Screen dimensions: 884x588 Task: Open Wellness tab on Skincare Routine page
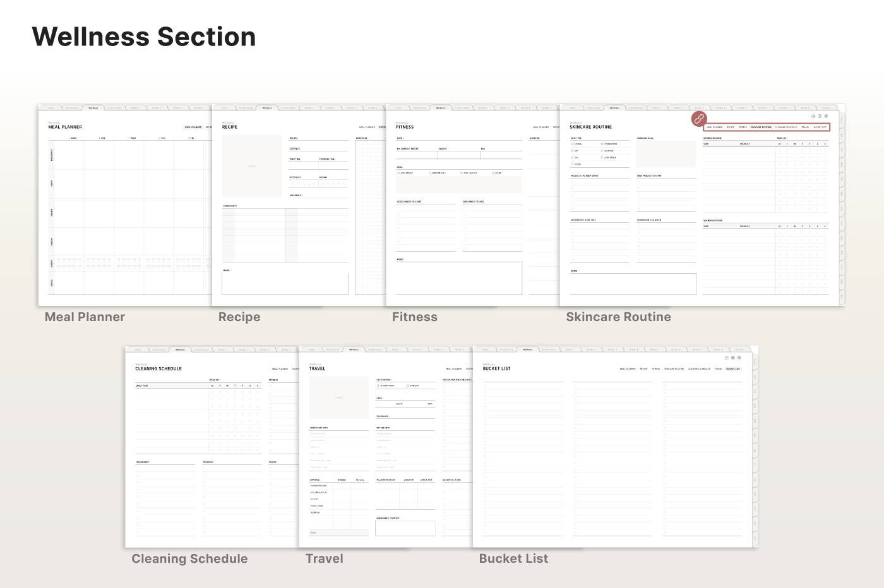click(x=614, y=108)
